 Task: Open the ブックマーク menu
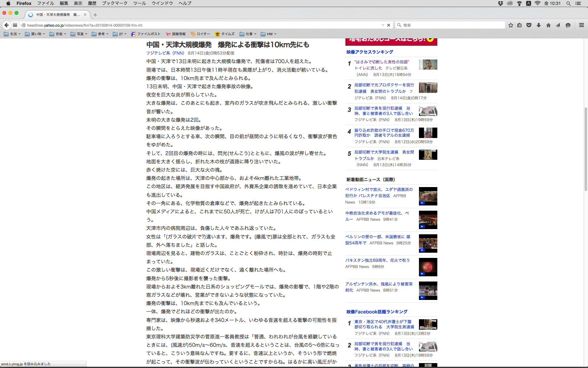click(x=115, y=3)
